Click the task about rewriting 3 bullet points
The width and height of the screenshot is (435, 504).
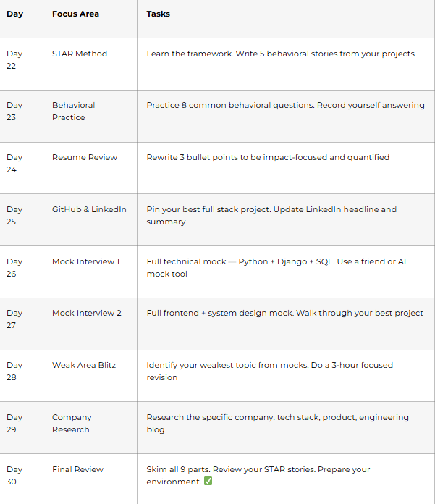pyautogui.click(x=268, y=157)
